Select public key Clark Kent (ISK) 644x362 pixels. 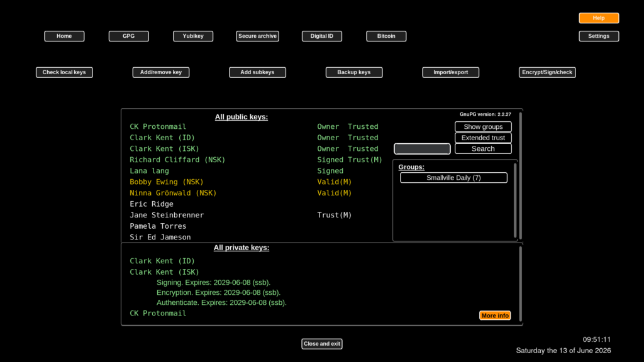pos(164,148)
